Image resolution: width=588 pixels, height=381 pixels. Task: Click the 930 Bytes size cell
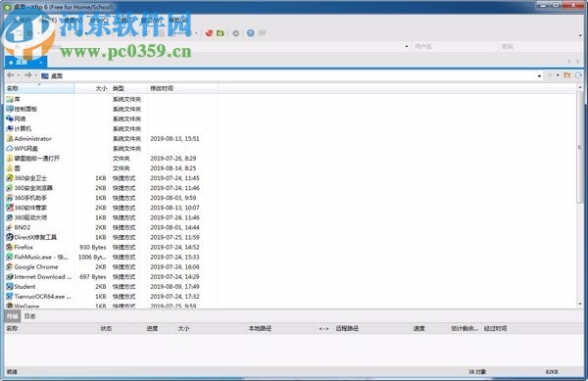pyautogui.click(x=93, y=247)
